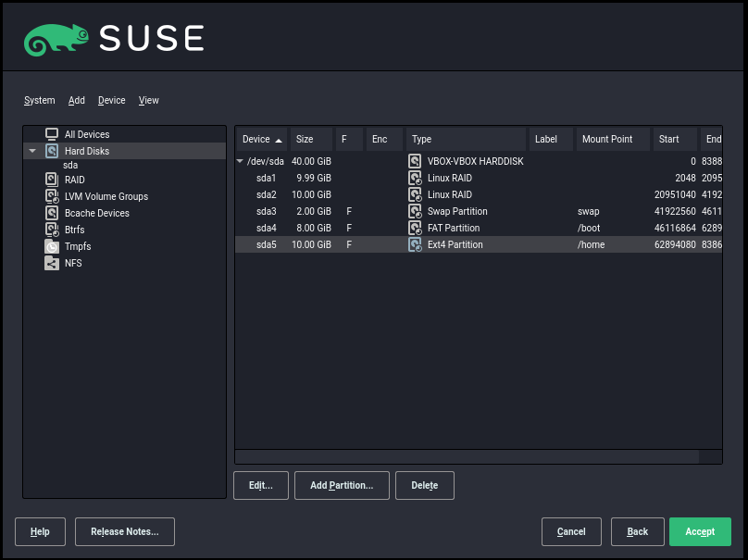Image resolution: width=748 pixels, height=560 pixels.
Task: Click the NFS share icon
Action: [x=52, y=263]
